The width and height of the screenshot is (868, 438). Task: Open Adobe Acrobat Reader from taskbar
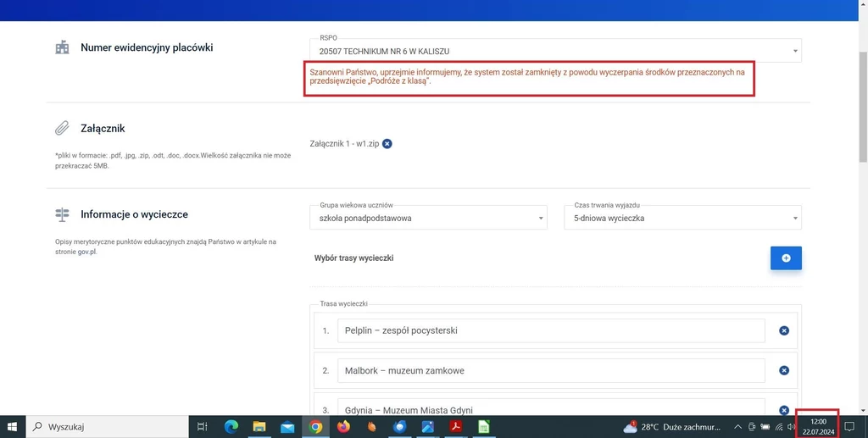click(x=455, y=427)
